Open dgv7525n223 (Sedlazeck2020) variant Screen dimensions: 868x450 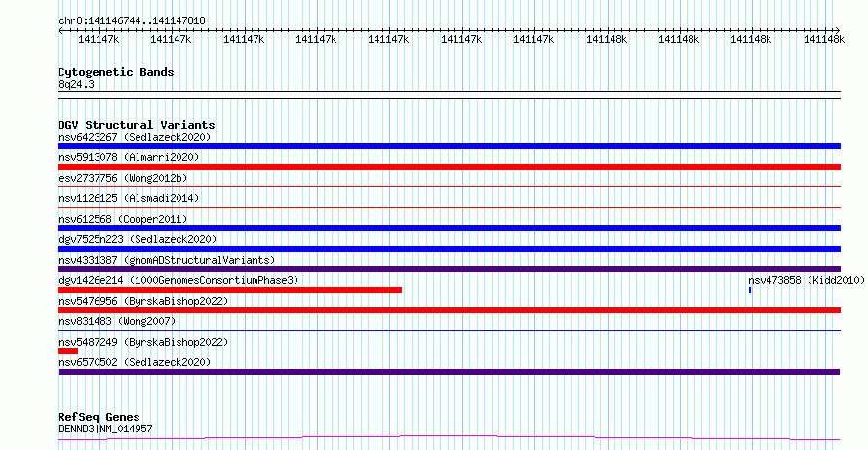click(138, 239)
